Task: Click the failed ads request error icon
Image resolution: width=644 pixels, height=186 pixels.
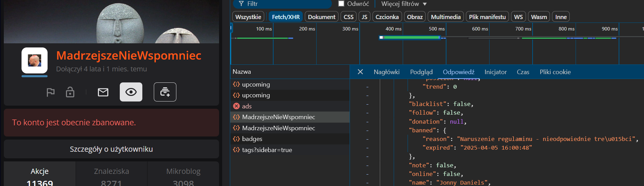Action: 236,106
